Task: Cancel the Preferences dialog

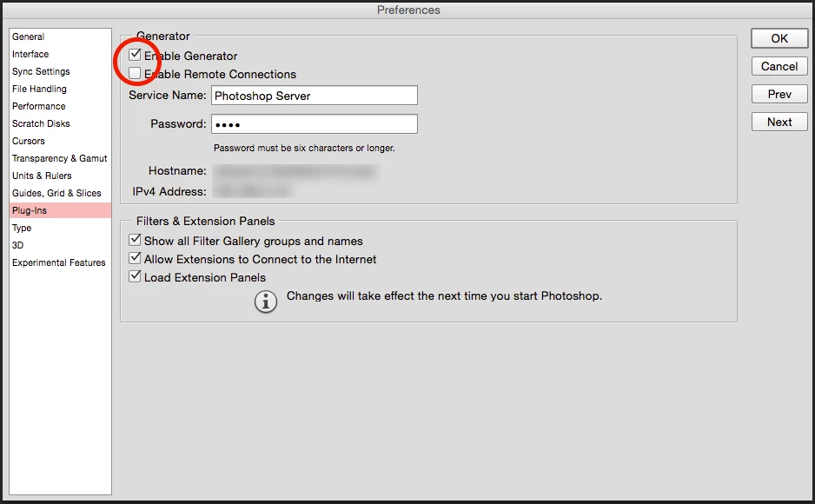Action: coord(779,67)
